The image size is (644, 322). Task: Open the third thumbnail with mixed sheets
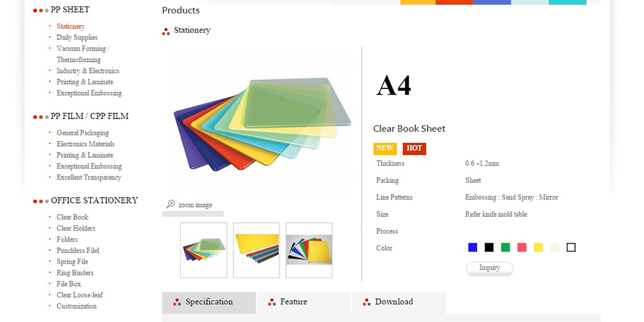pos(309,250)
